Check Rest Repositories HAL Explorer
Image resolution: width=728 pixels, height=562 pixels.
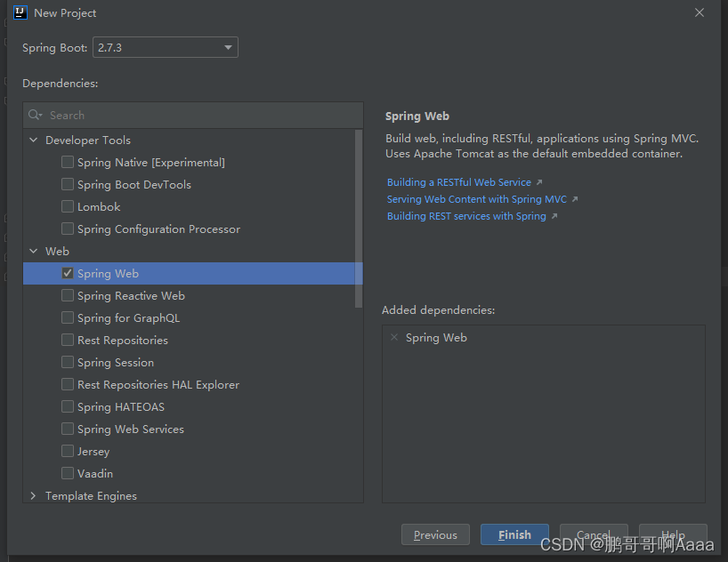point(68,385)
